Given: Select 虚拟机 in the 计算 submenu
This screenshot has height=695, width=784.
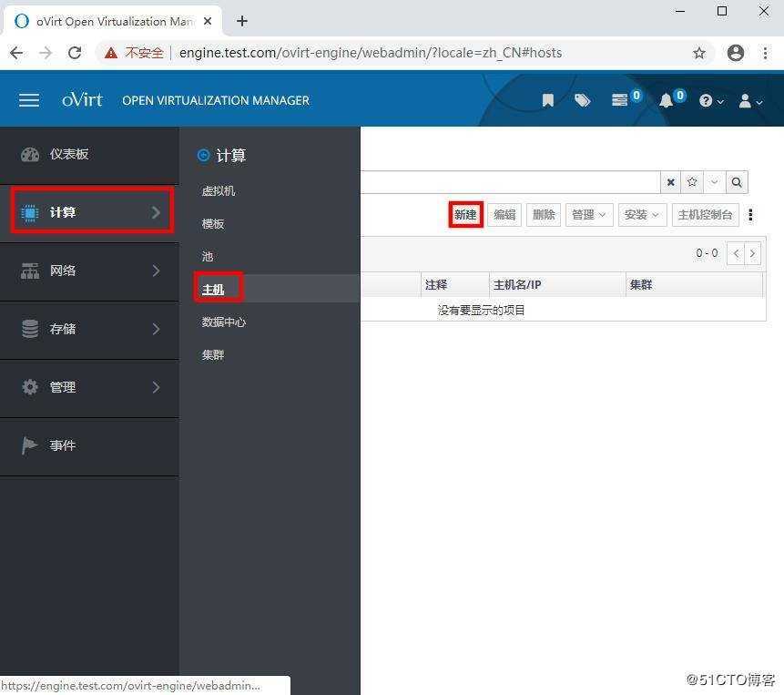Looking at the screenshot, I should click(218, 190).
